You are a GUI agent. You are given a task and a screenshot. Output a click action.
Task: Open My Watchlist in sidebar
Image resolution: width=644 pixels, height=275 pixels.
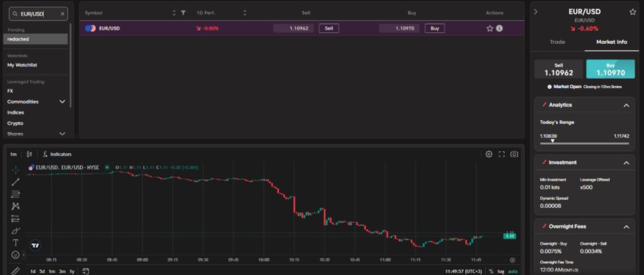(x=22, y=65)
